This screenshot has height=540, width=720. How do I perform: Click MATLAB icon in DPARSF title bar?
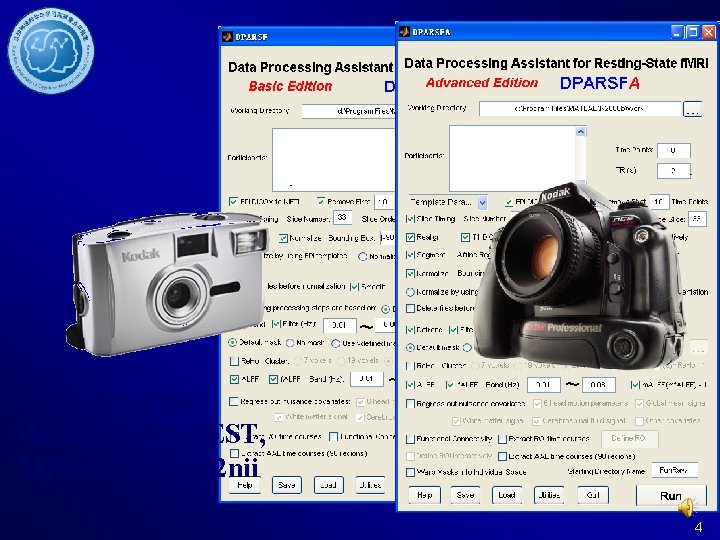pyautogui.click(x=227, y=37)
